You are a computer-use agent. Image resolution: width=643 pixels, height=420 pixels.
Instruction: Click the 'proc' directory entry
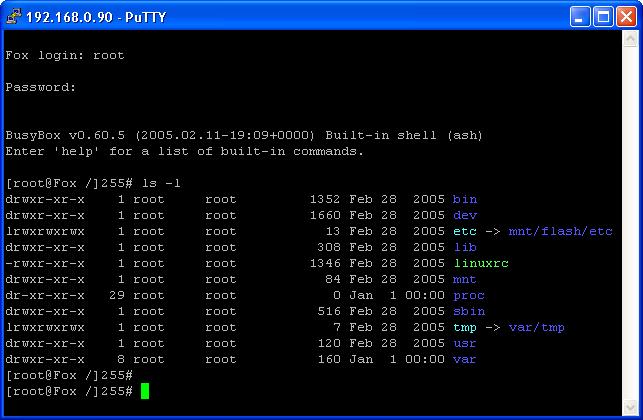(x=468, y=295)
